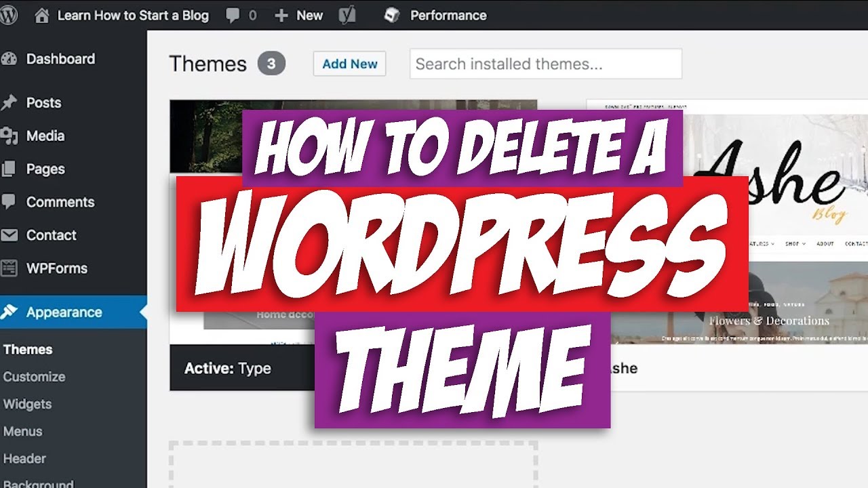Click the Comments speech bubble icon in the sidebar
Screen dimensions: 868x488
click(9, 202)
